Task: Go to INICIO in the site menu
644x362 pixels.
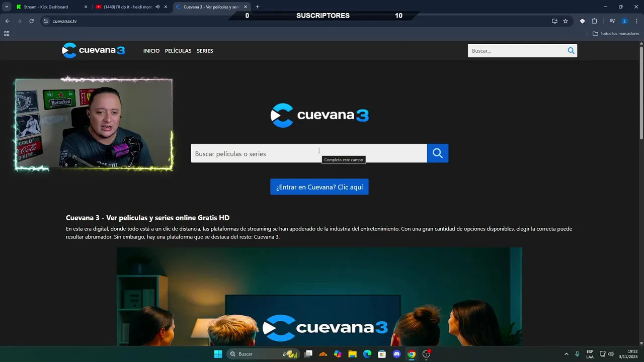Action: tap(151, 51)
